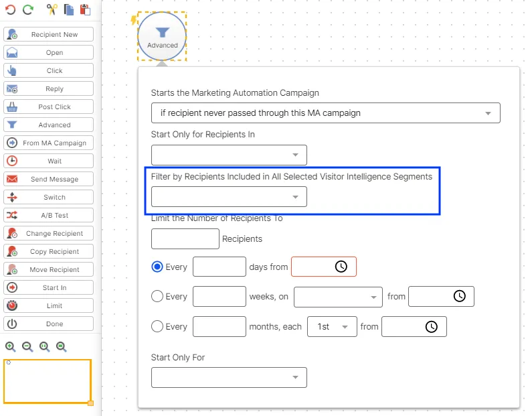This screenshot has width=532, height=416.
Task: Add a Send Message node
Action: tap(49, 179)
